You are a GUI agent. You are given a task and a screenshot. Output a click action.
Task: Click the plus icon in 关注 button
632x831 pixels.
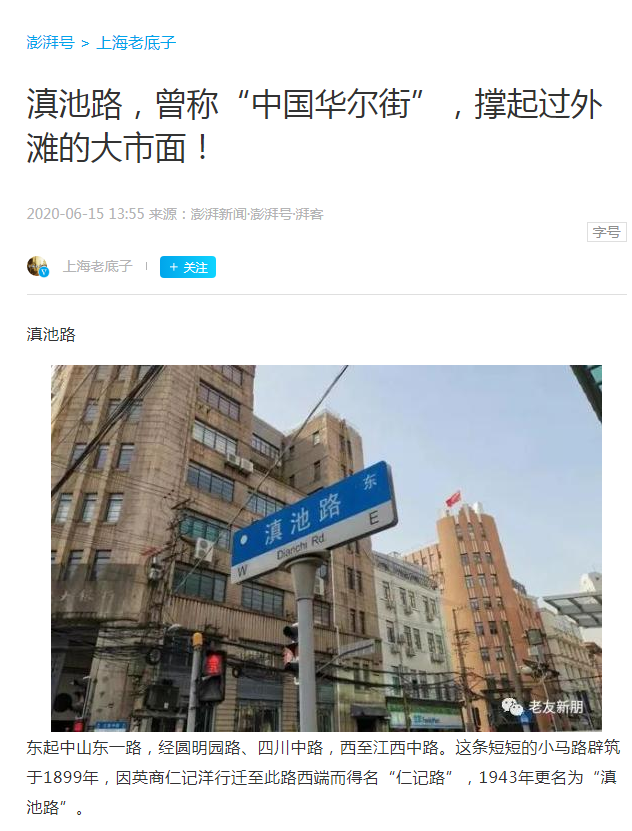[x=173, y=267]
